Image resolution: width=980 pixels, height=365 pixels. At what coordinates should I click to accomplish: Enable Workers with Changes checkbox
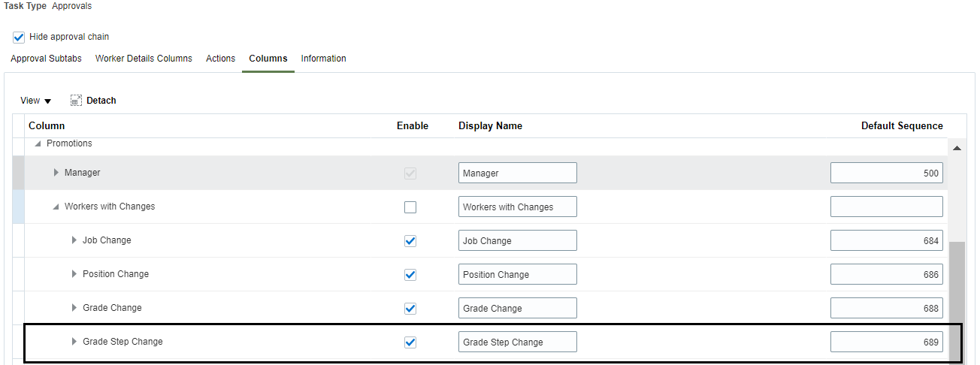(410, 207)
